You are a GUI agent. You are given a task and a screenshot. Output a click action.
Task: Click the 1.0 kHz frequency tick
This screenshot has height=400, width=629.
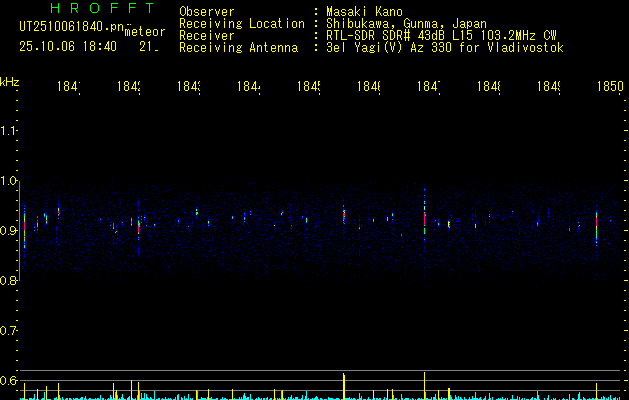click(9, 180)
